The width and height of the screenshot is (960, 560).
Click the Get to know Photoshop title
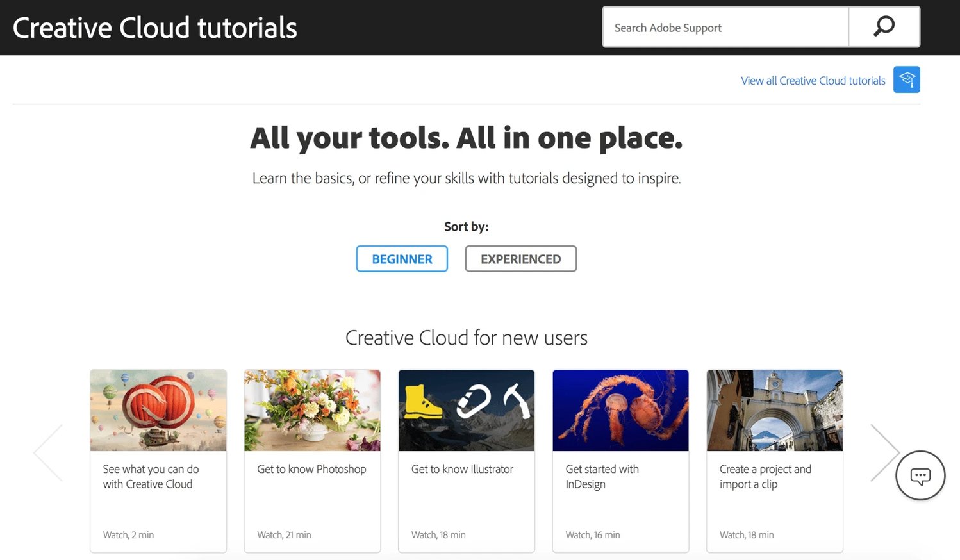[x=311, y=469]
